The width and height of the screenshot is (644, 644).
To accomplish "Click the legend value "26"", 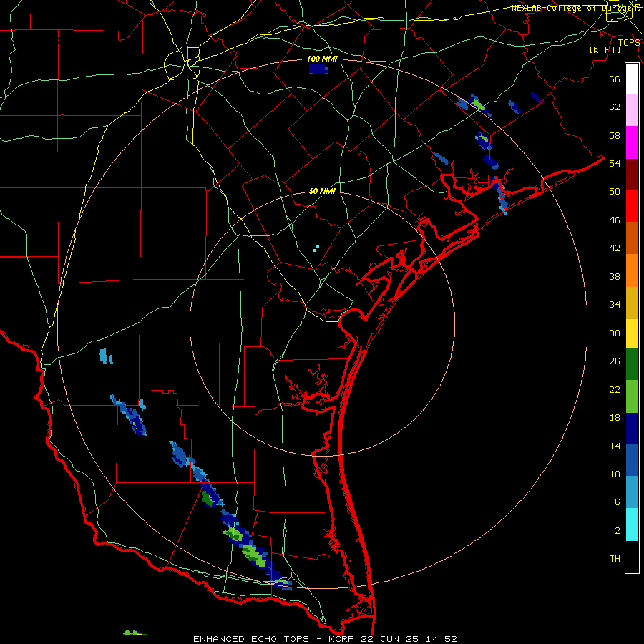I will click(615, 361).
